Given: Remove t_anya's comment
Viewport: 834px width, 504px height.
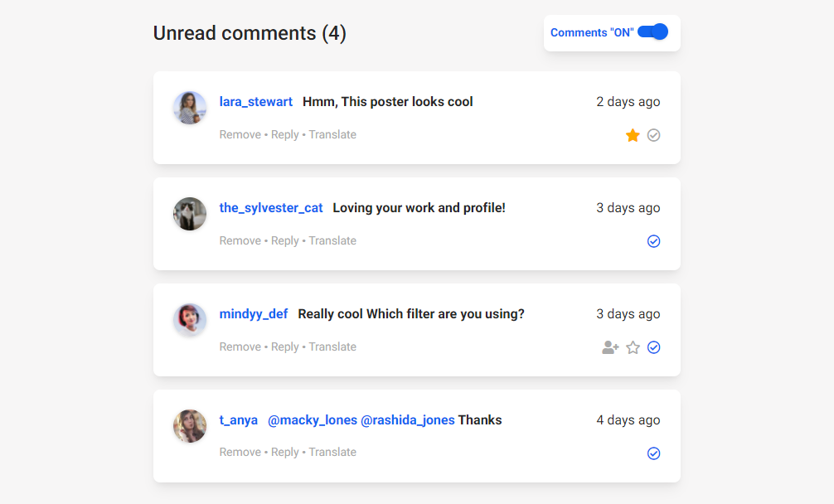Looking at the screenshot, I should 240,452.
